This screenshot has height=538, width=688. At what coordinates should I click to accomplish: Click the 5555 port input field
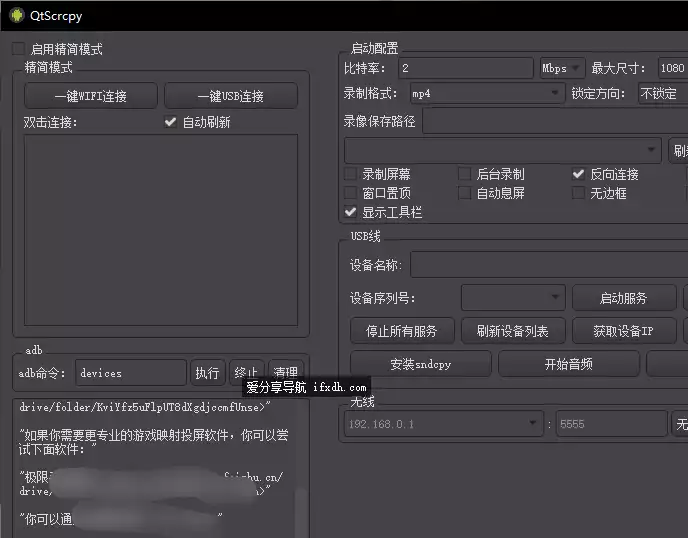612,423
